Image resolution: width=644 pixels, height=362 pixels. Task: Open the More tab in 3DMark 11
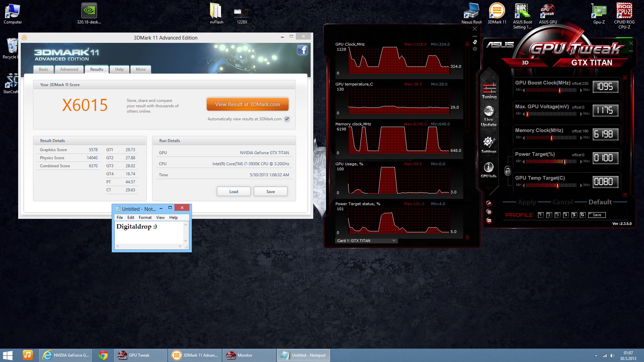coord(141,69)
